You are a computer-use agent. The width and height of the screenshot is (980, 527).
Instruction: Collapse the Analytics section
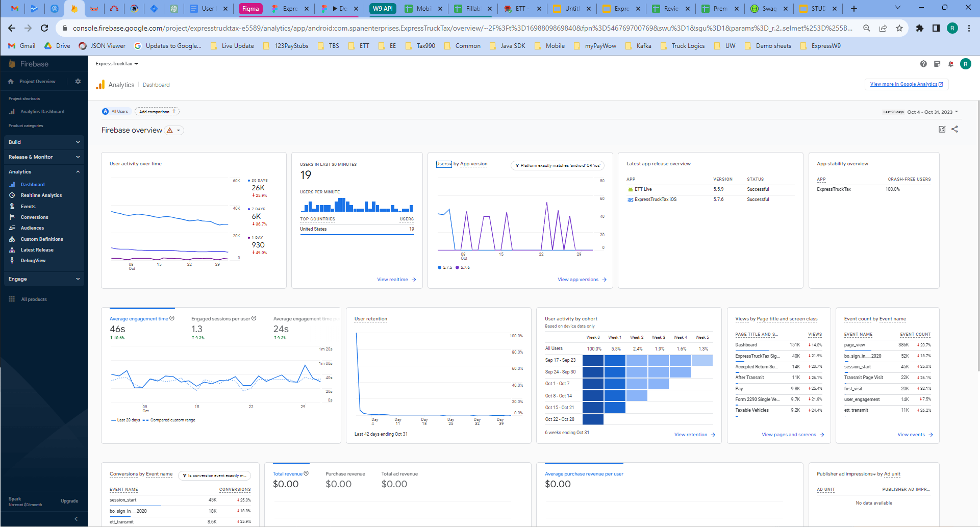pos(44,172)
